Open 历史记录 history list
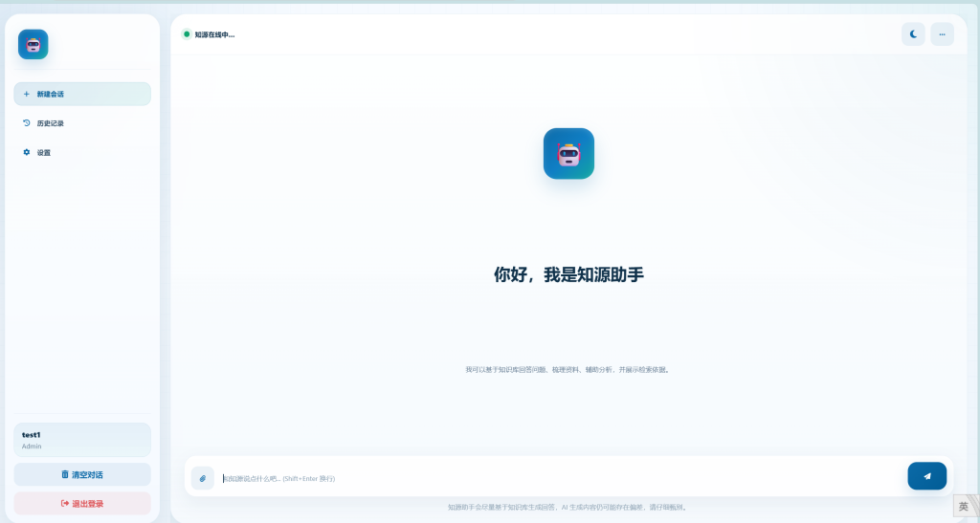Viewport: 980px width, 523px height. [82, 123]
